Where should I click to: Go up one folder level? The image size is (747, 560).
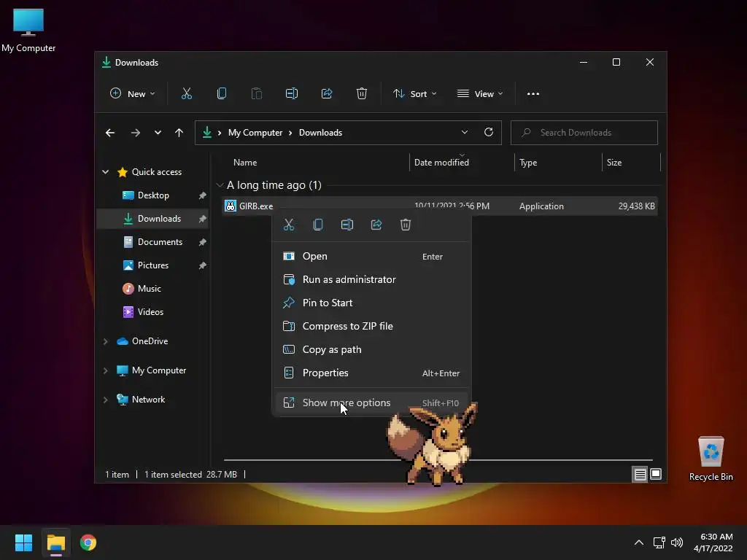pos(179,133)
